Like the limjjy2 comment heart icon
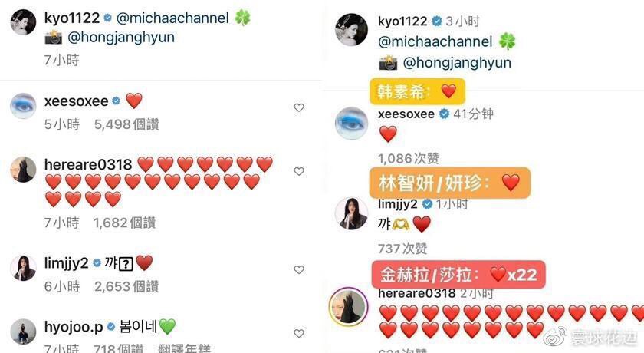The width and height of the screenshot is (644, 353). tap(299, 270)
